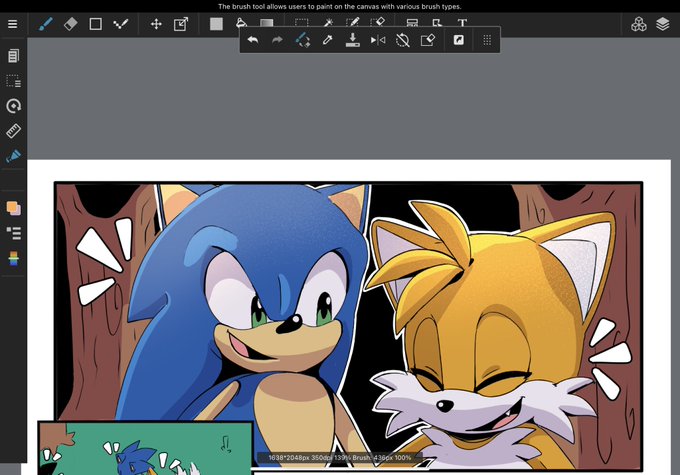Screen dimensions: 680x475
Task: Flip the canvas horizontally
Action: (378, 40)
